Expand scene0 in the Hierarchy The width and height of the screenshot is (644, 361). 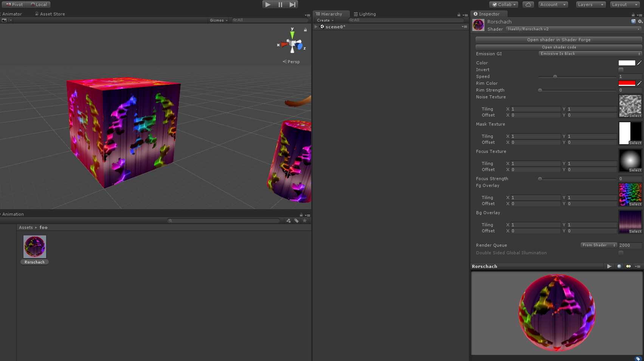316,26
